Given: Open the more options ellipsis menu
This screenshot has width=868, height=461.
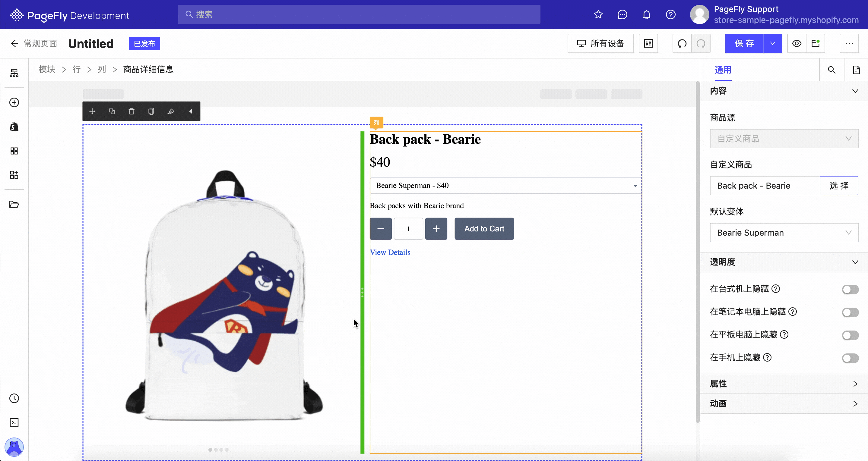Looking at the screenshot, I should click(849, 43).
